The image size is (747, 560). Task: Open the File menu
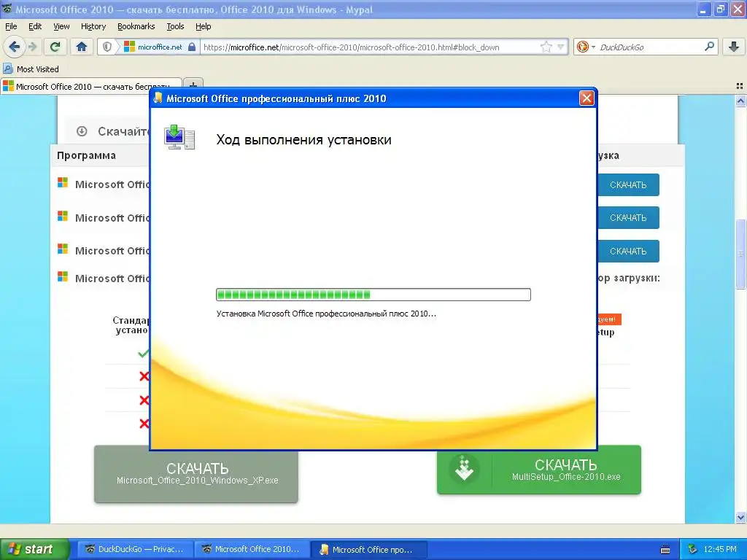pyautogui.click(x=11, y=26)
